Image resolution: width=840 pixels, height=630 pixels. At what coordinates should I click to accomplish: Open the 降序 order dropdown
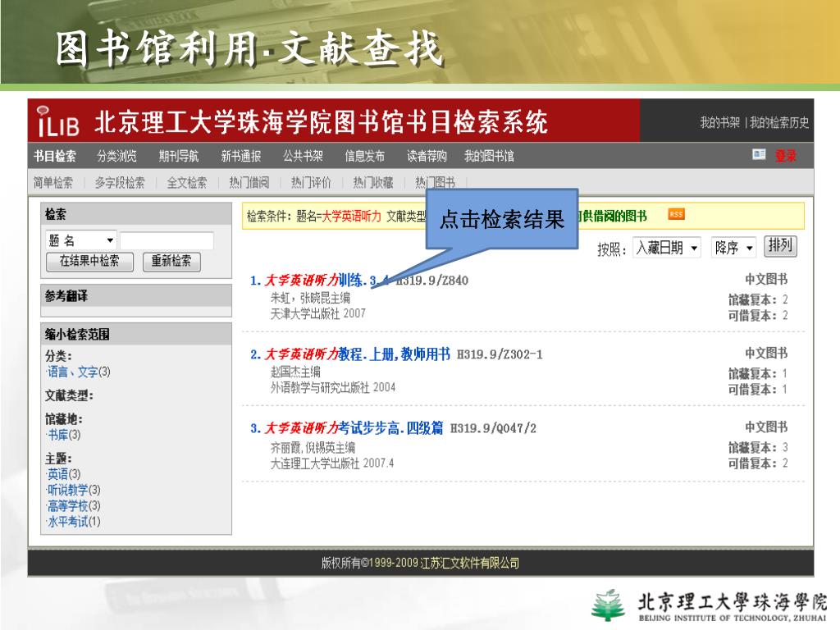(733, 248)
